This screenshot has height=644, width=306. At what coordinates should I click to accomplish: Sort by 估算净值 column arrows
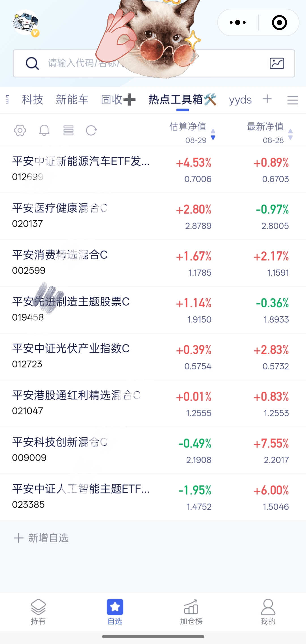(213, 134)
